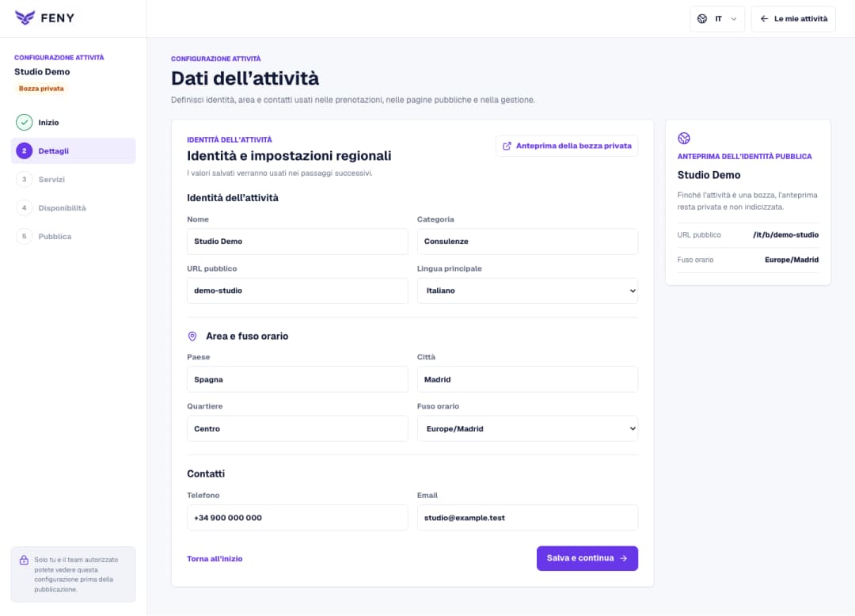Click the /it/b/demo-studio URL value

[785, 235]
